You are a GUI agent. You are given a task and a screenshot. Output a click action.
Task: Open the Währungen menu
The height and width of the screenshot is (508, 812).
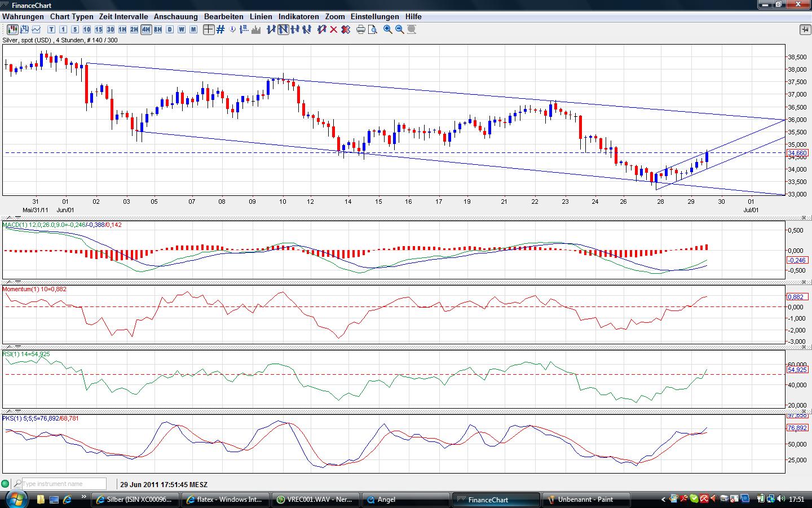[23, 16]
